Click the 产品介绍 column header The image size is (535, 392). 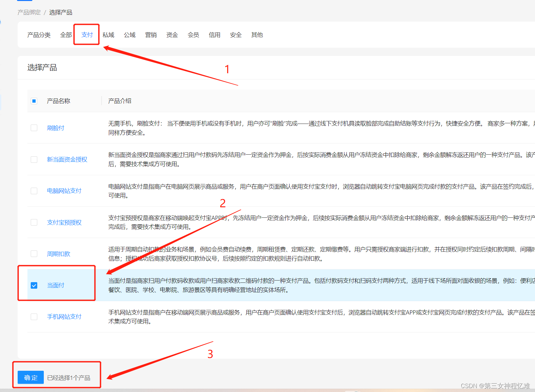pos(120,101)
